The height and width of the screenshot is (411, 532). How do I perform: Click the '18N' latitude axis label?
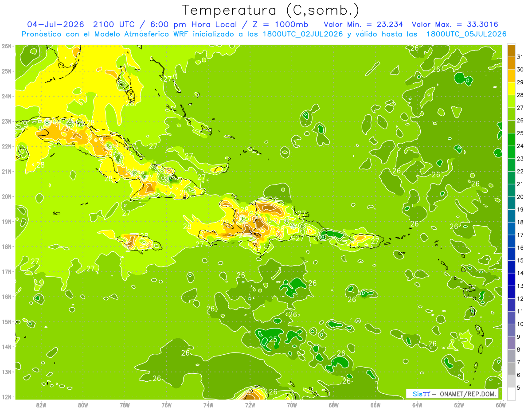click(x=7, y=247)
